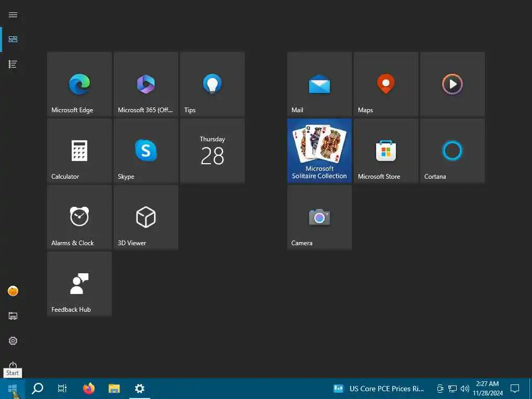Launch Microsoft 365 (Office) tile
The width and height of the screenshot is (532, 399).
click(x=146, y=84)
